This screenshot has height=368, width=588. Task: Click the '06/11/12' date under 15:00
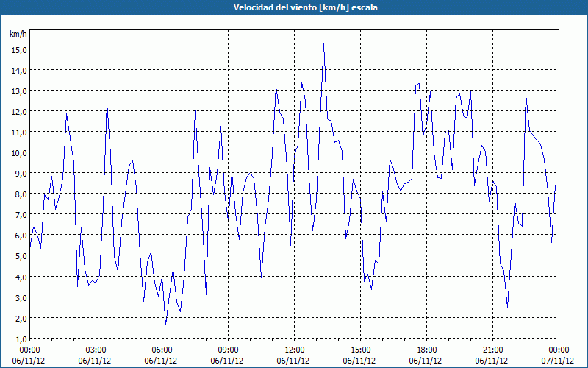point(359,361)
